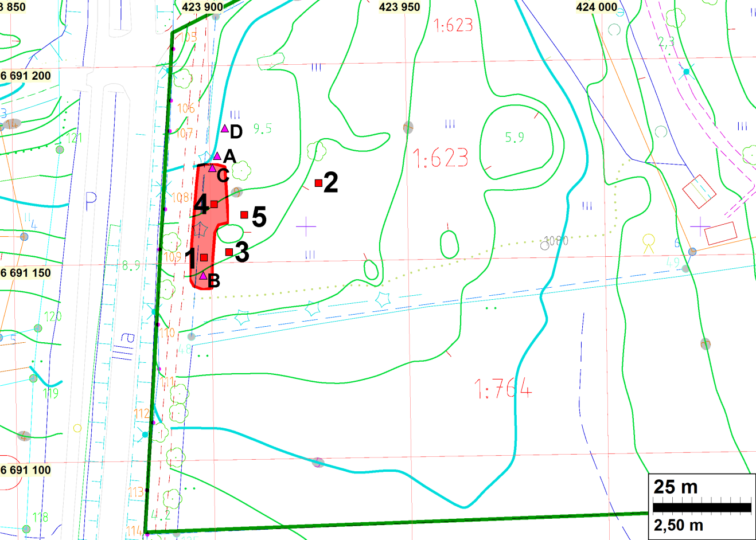756x540 pixels.
Task: Click the blue letter P parking symbol
Action: [x=91, y=201]
